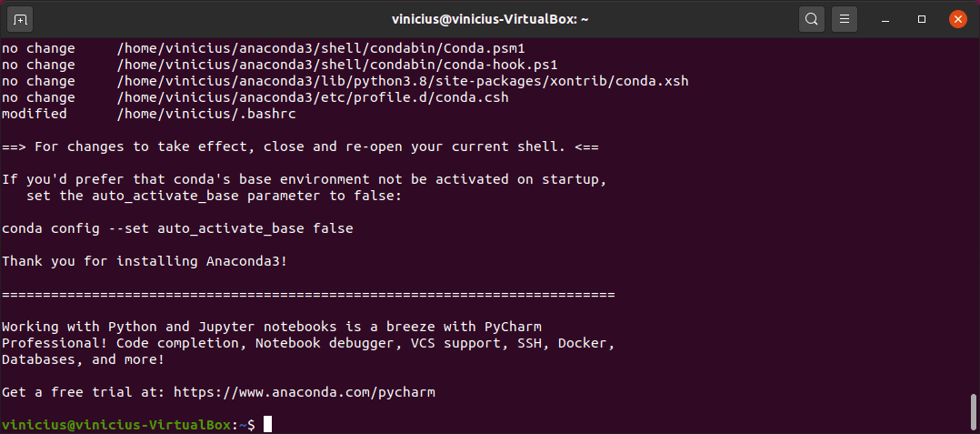Click the conda-hook.ps1 file path

click(x=337, y=65)
